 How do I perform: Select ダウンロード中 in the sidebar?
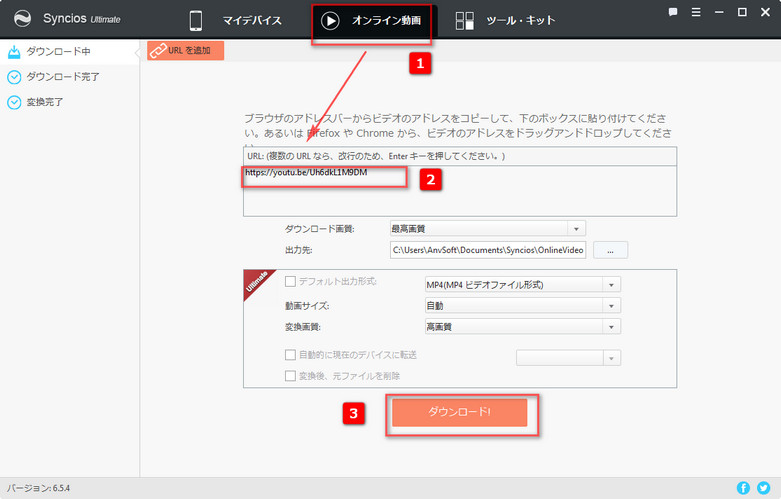[69, 51]
